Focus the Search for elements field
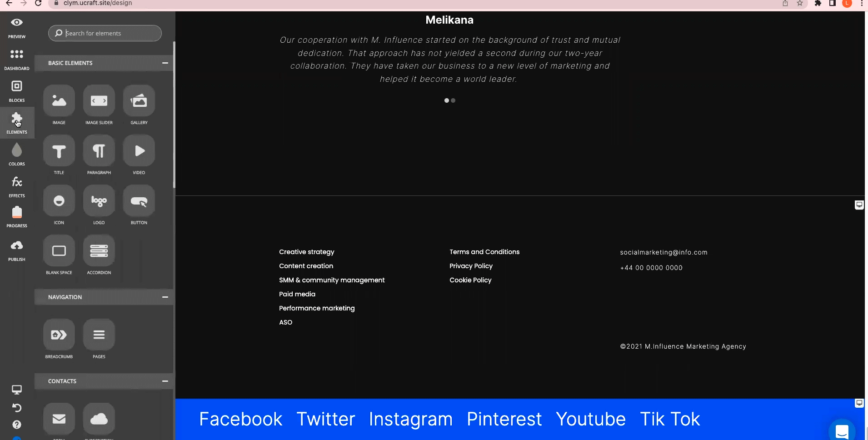 click(x=105, y=33)
